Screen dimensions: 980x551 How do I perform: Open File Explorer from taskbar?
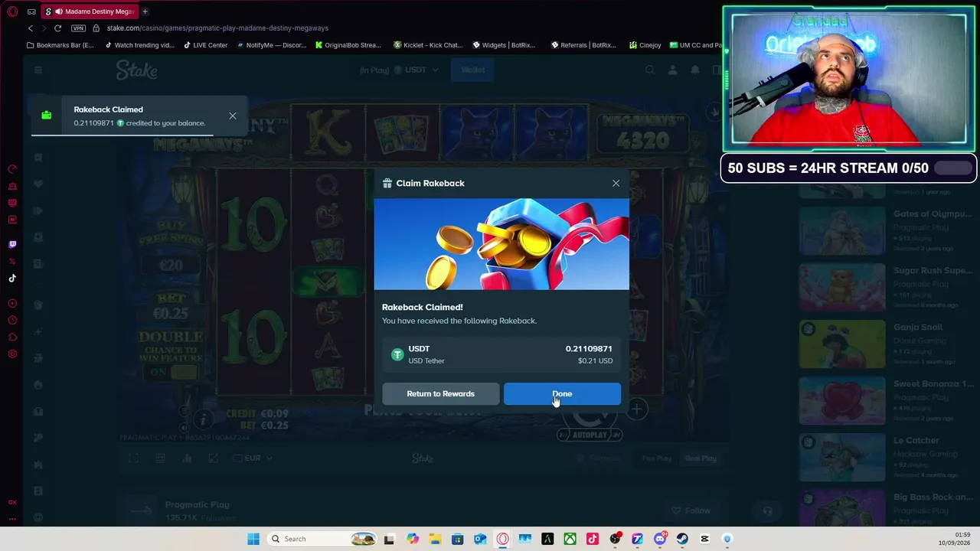[435, 539]
